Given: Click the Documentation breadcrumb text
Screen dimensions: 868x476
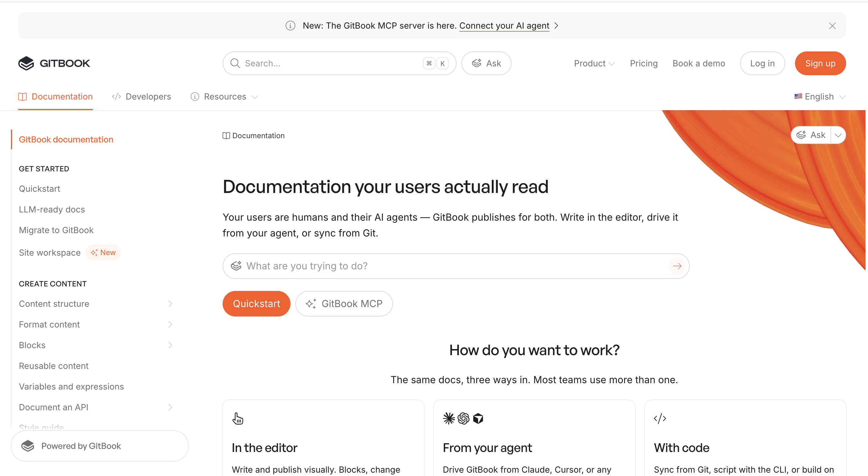Looking at the screenshot, I should pyautogui.click(x=259, y=135).
